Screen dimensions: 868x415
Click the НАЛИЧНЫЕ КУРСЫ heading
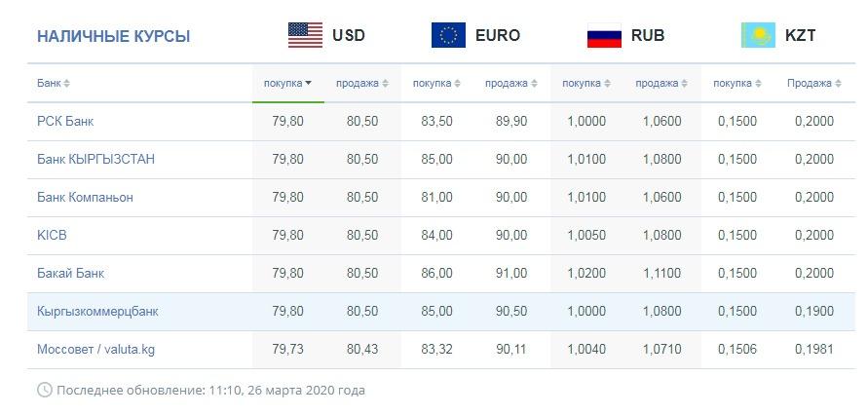(x=113, y=36)
